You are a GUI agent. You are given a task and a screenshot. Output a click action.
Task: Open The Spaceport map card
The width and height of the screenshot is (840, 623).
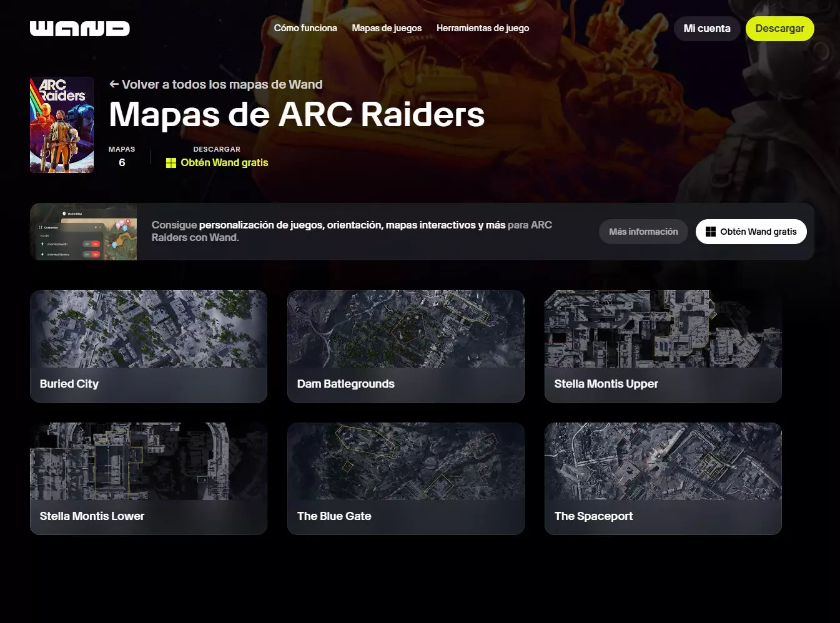pyautogui.click(x=663, y=479)
